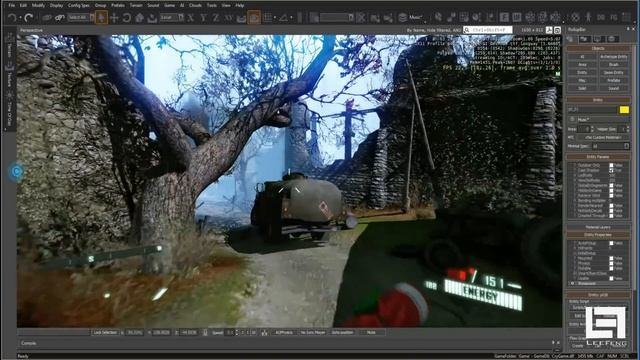Click the Redo arrow icon
This screenshot has width=640, height=360.
[x=29, y=18]
